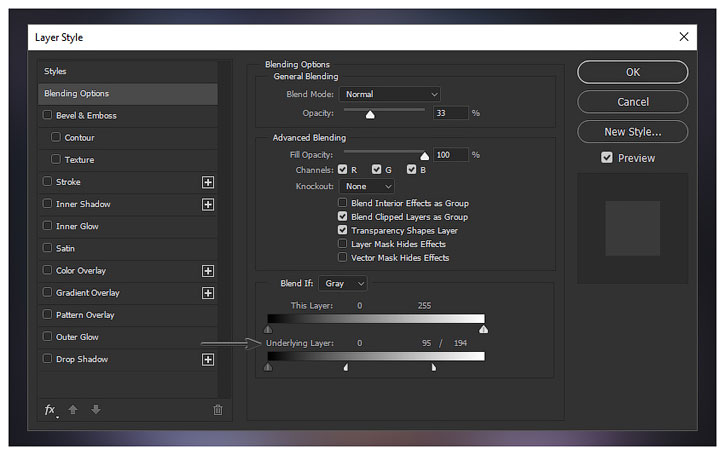Enable the Outer Glow checkbox

pos(47,336)
